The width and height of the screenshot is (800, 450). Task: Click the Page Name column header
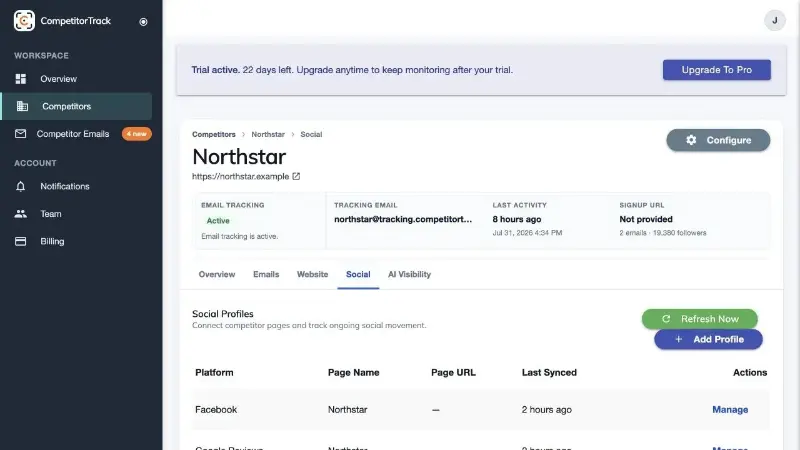354,372
